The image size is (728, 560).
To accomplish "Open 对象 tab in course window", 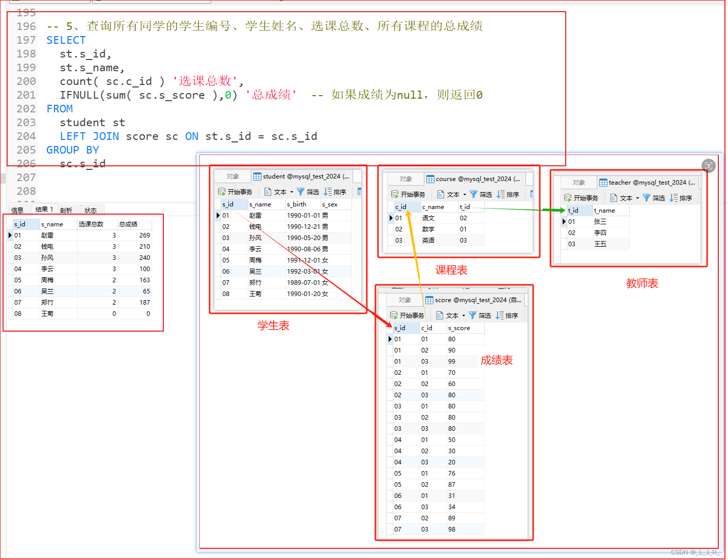I will click(406, 179).
